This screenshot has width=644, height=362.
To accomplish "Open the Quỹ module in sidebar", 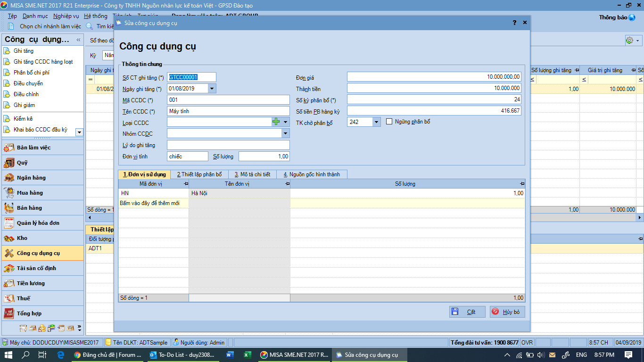I will pos(22,163).
